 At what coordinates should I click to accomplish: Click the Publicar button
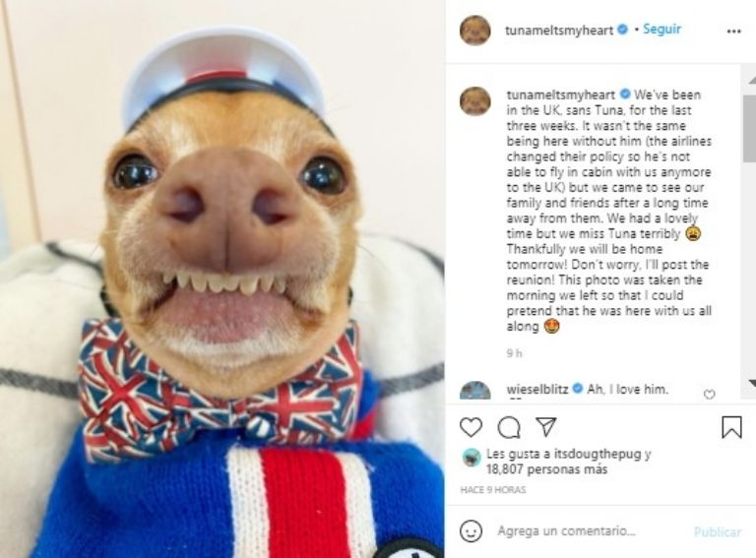click(x=717, y=531)
